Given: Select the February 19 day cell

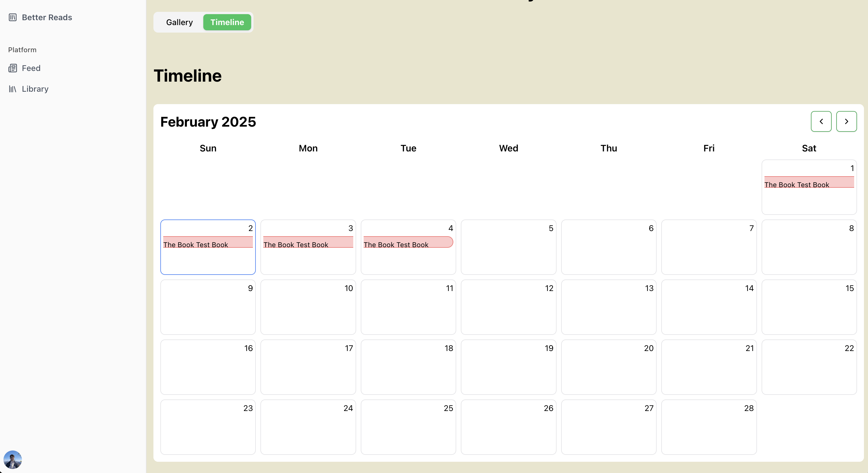Looking at the screenshot, I should [x=508, y=367].
